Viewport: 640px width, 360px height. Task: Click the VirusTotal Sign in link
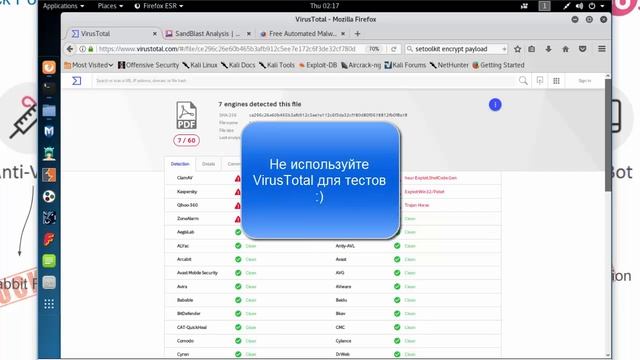tap(584, 81)
